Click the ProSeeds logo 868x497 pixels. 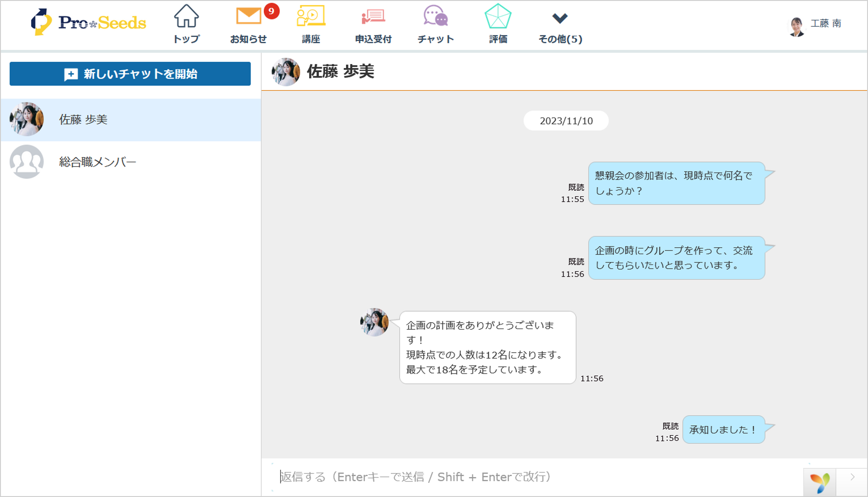pyautogui.click(x=88, y=22)
